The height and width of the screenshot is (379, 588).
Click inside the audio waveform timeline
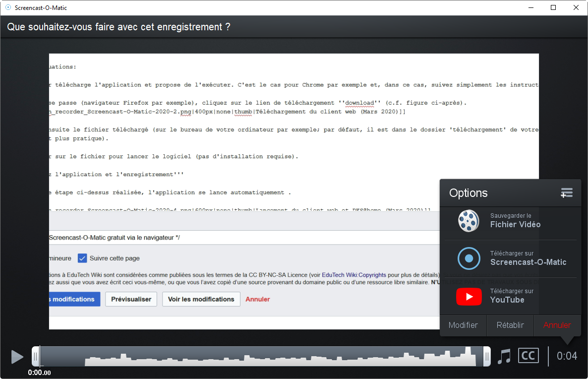tap(261, 357)
